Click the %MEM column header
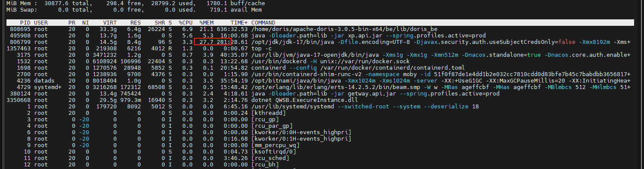644x169 pixels. pyautogui.click(x=207, y=22)
